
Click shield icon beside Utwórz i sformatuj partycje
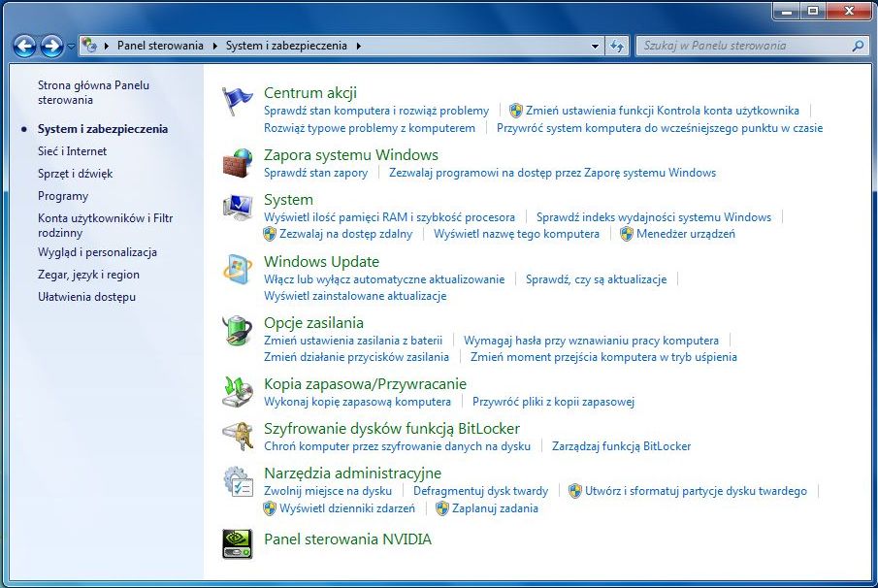pos(575,491)
